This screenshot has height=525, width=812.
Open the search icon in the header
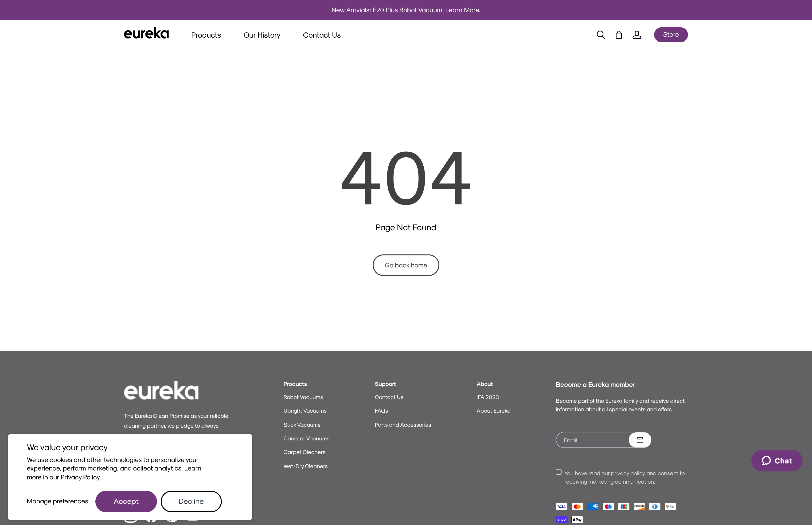click(601, 35)
